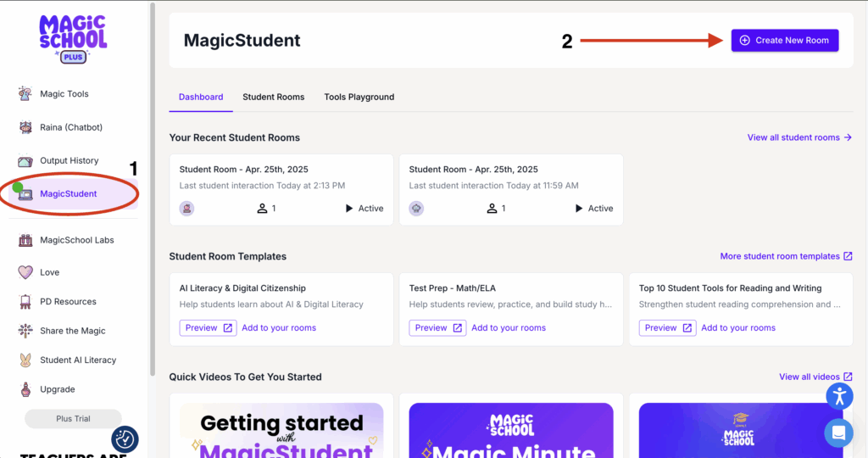Click View all videos link
This screenshot has height=458, width=868.
tap(810, 377)
